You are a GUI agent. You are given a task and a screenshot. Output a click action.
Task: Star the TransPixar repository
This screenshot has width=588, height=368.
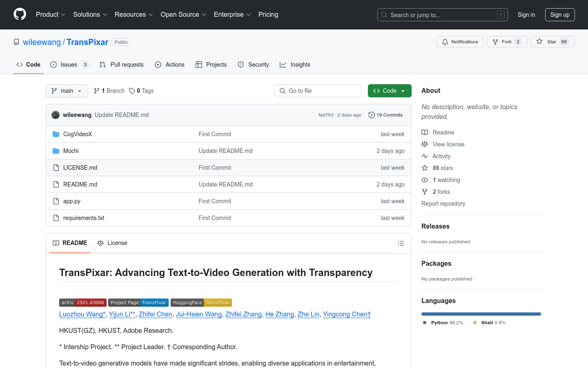tap(552, 42)
